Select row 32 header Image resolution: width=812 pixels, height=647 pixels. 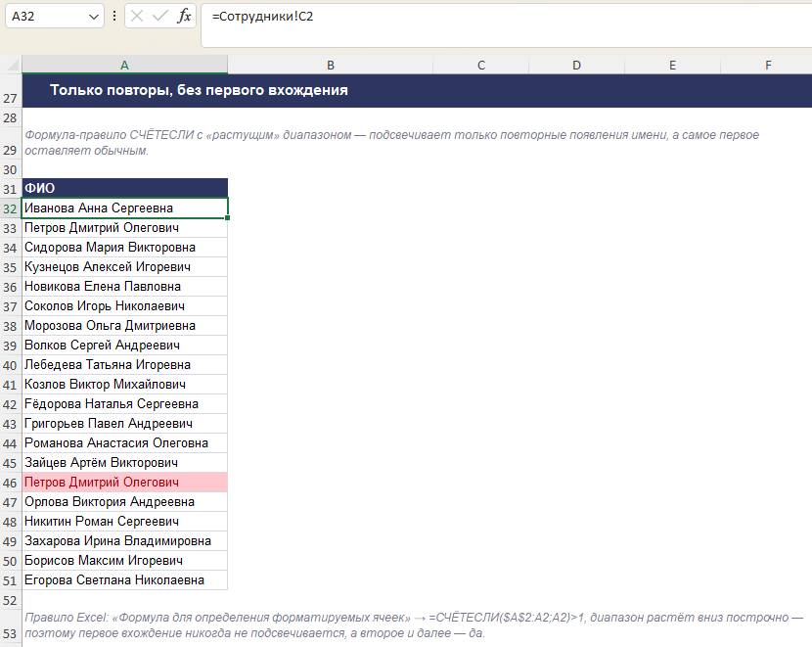tap(11, 208)
